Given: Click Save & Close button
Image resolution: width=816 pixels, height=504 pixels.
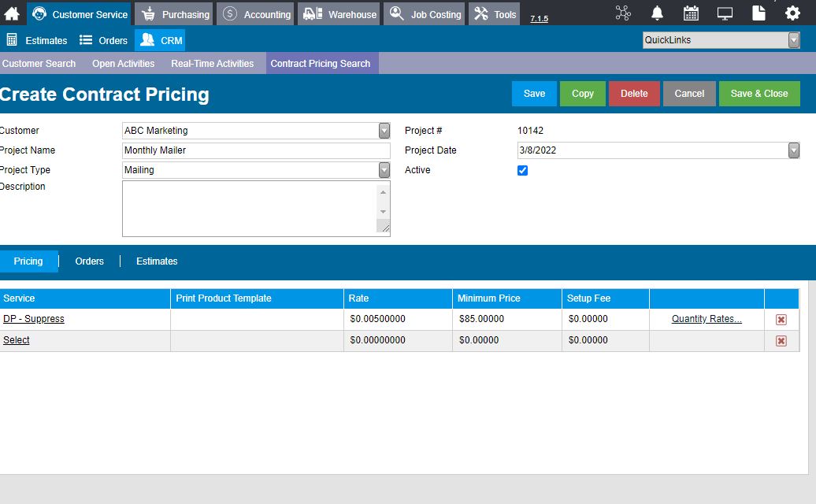Looking at the screenshot, I should tap(759, 94).
